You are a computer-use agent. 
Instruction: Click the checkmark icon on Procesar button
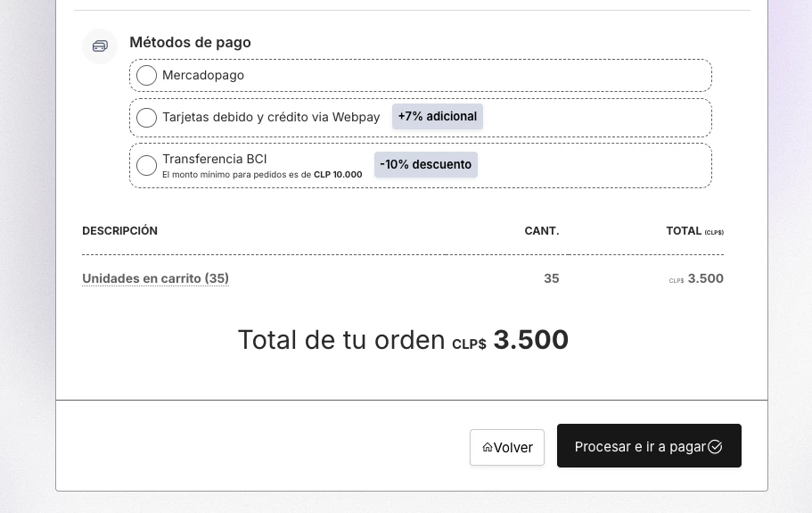[715, 447]
